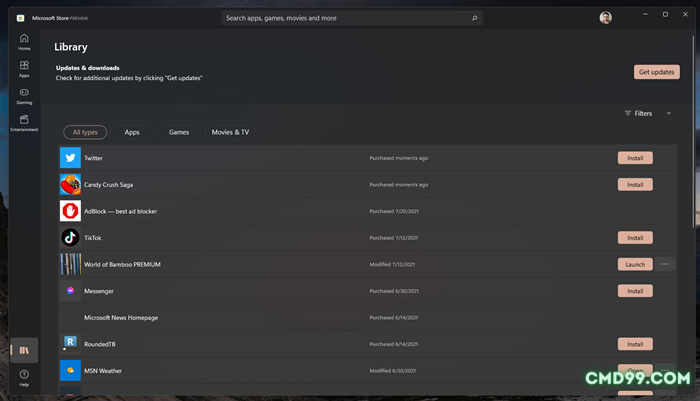Open the Help sidebar icon
Viewport: 700px width, 401px height.
(x=24, y=377)
